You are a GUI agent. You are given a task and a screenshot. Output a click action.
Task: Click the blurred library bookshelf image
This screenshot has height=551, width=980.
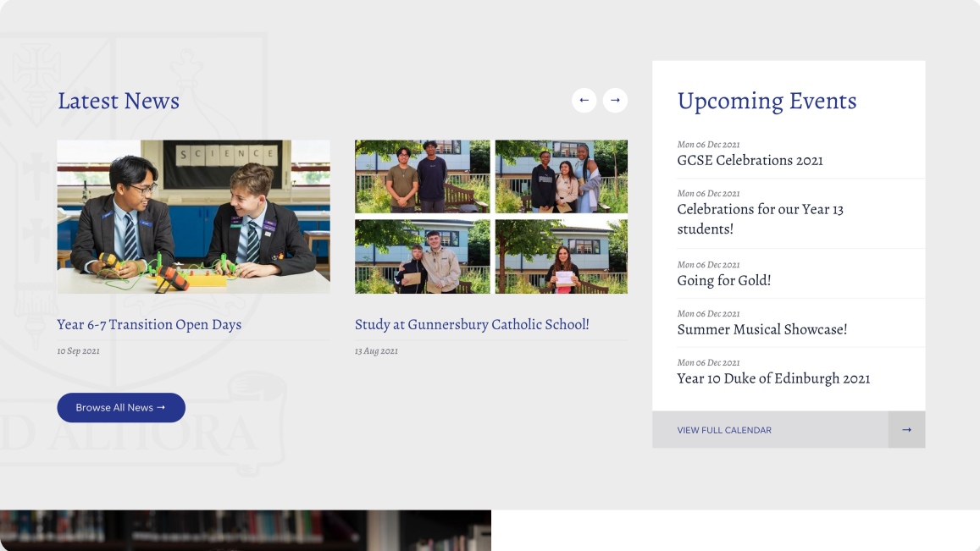pos(245,530)
